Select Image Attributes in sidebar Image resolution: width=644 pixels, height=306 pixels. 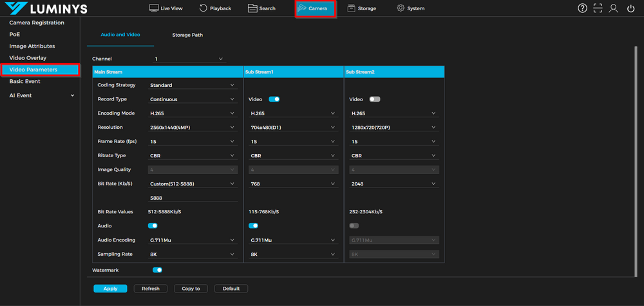32,46
